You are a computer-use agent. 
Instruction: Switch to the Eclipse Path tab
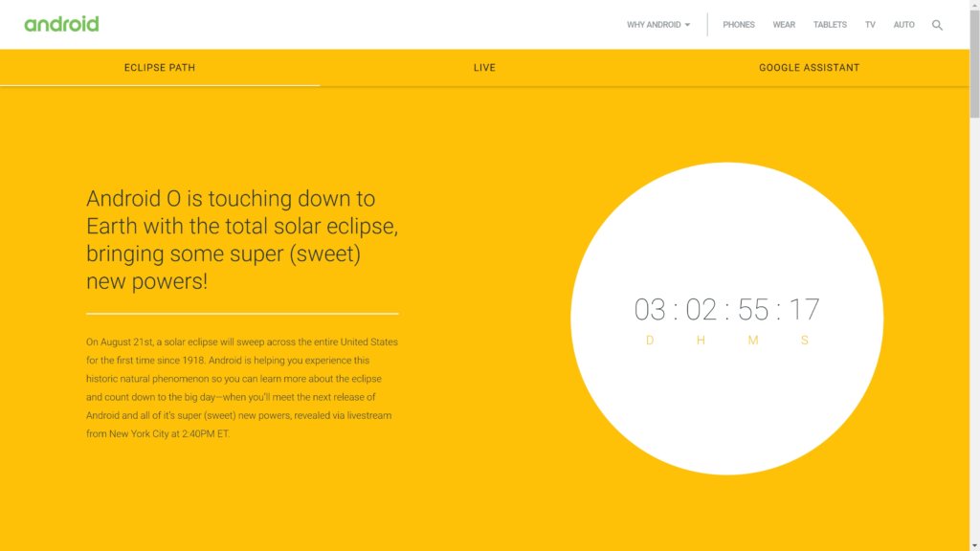160,68
